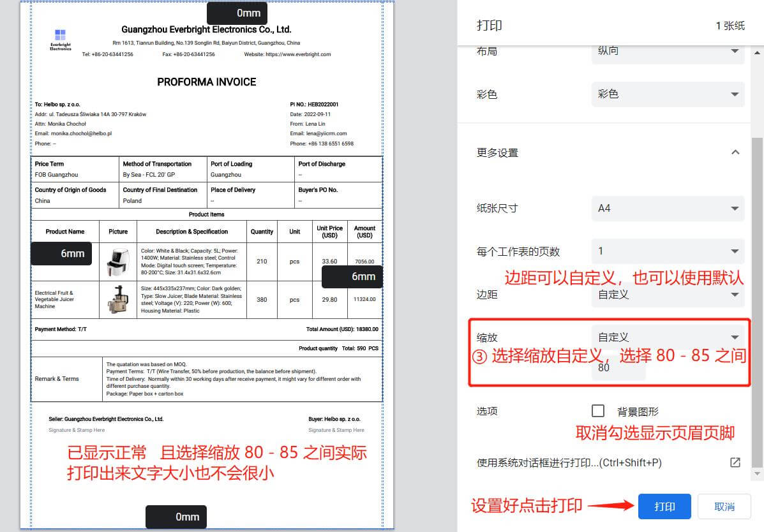Image resolution: width=764 pixels, height=532 pixels.
Task: Click the right margin 6mm handle
Action: pos(352,276)
